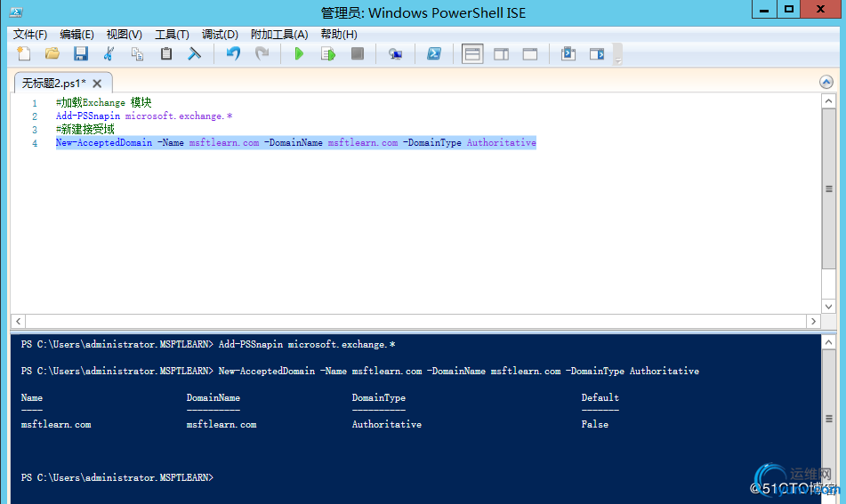Show the script pane on the right

pyautogui.click(x=501, y=54)
